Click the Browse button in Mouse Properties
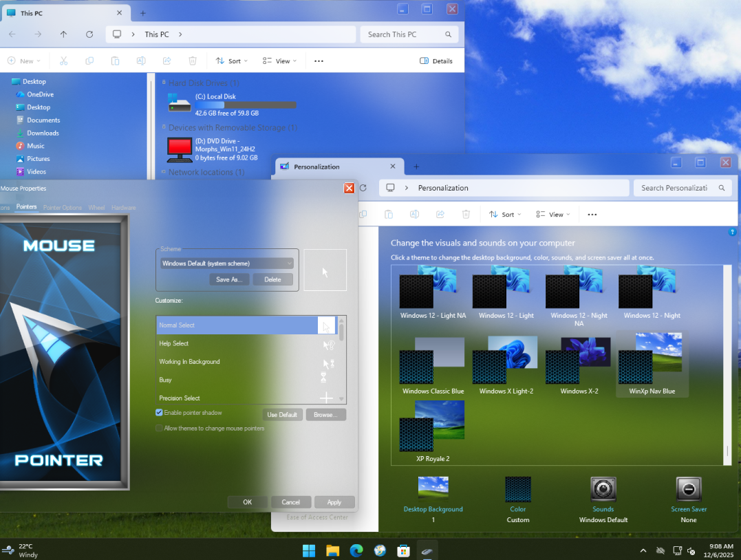This screenshot has width=741, height=560. [325, 415]
